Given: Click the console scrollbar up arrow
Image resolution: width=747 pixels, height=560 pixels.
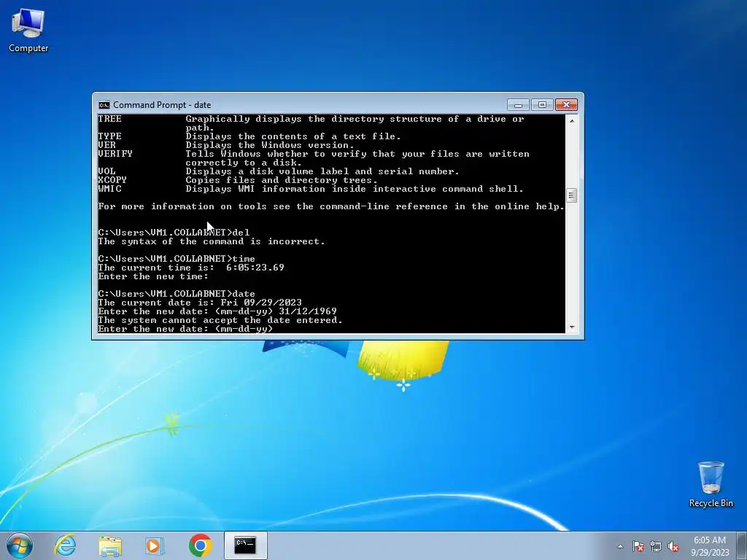Looking at the screenshot, I should point(571,121).
